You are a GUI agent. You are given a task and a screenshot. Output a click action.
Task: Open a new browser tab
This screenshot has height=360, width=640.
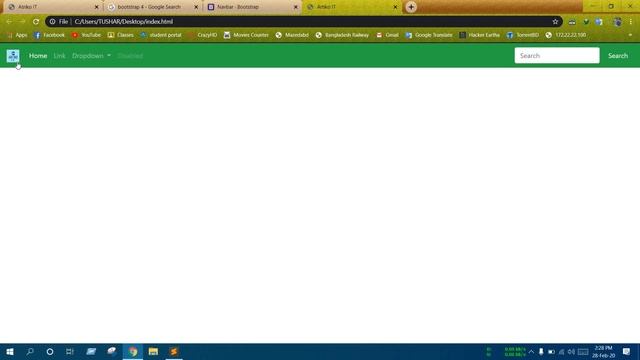pyautogui.click(x=411, y=7)
